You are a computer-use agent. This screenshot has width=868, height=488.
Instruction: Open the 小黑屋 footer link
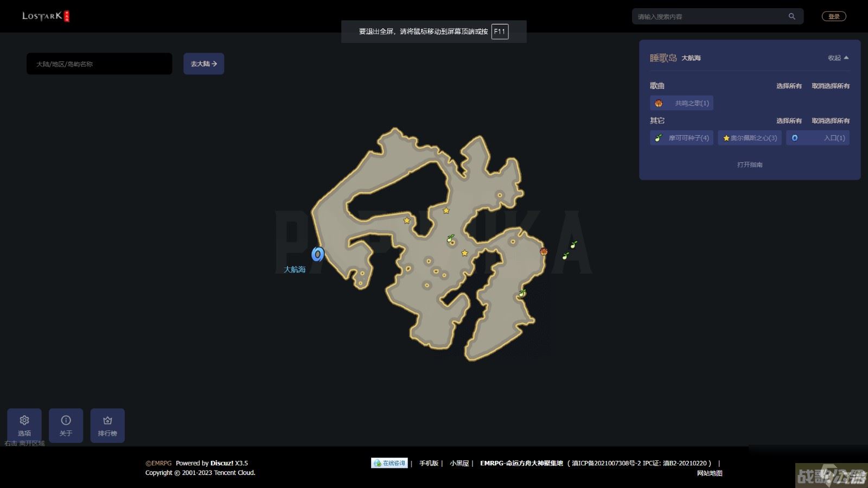(459, 463)
